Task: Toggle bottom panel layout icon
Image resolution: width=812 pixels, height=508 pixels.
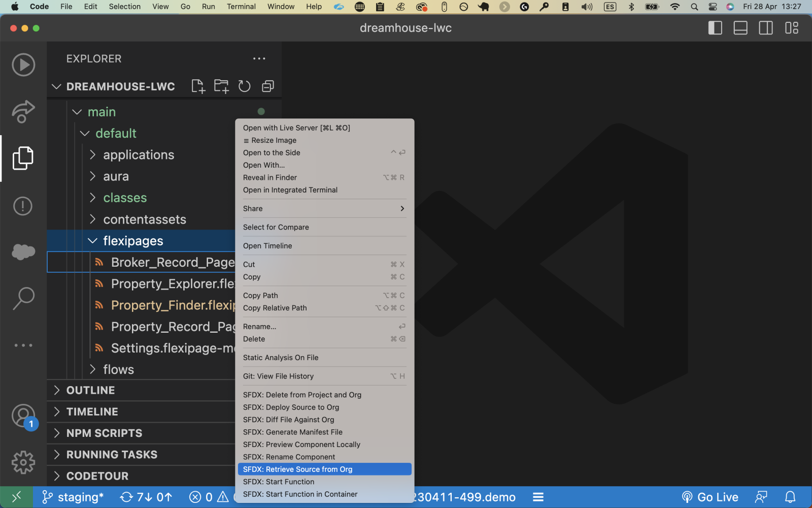Action: pos(740,28)
